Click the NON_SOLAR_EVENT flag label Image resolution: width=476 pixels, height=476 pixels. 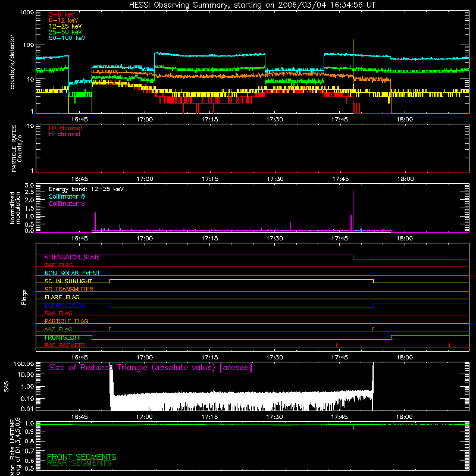pyautogui.click(x=72, y=273)
